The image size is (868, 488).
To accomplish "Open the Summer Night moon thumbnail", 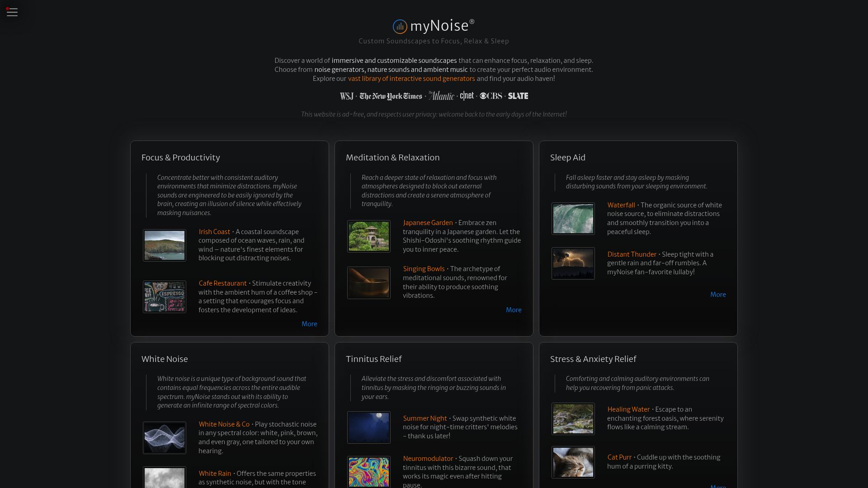I will (369, 427).
